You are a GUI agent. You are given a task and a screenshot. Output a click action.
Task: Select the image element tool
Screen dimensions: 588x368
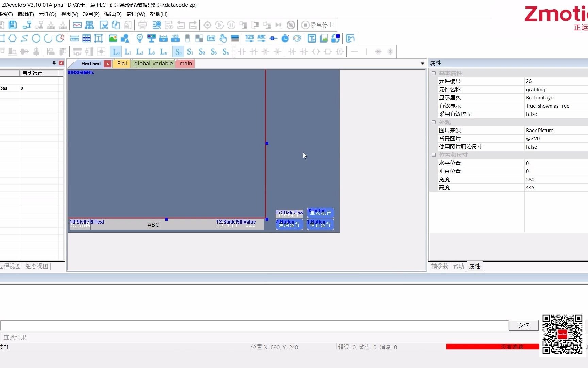pyautogui.click(x=113, y=38)
